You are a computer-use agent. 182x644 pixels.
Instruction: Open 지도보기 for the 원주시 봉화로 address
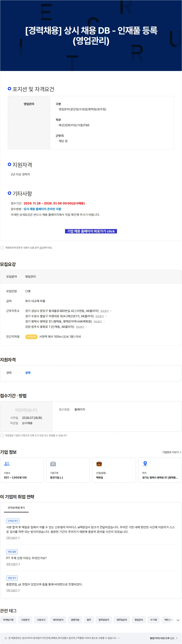pos(80,327)
